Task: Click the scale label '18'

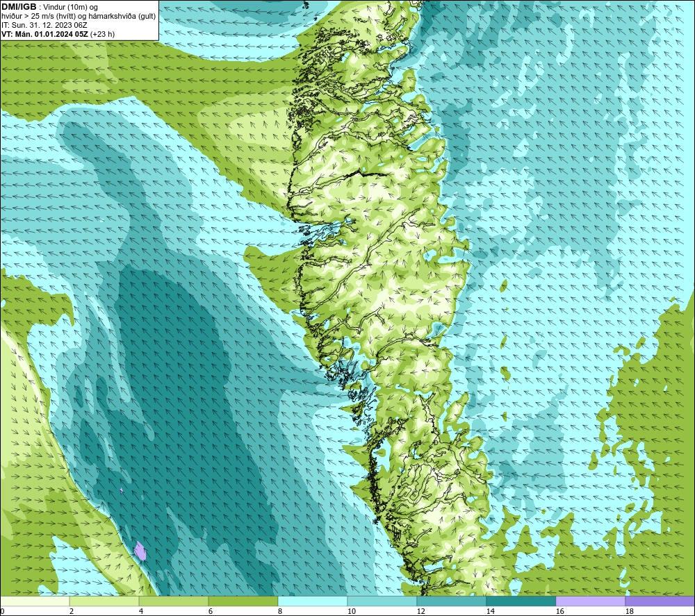Action: click(630, 612)
